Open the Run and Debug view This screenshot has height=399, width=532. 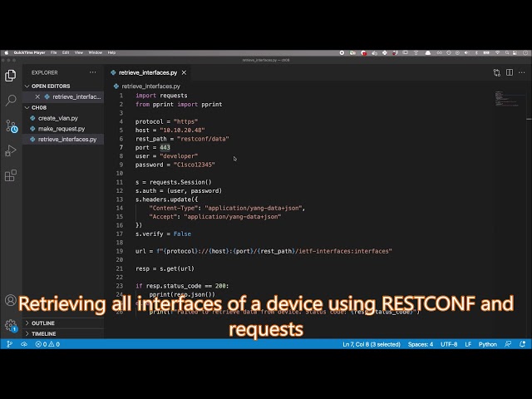(x=11, y=150)
